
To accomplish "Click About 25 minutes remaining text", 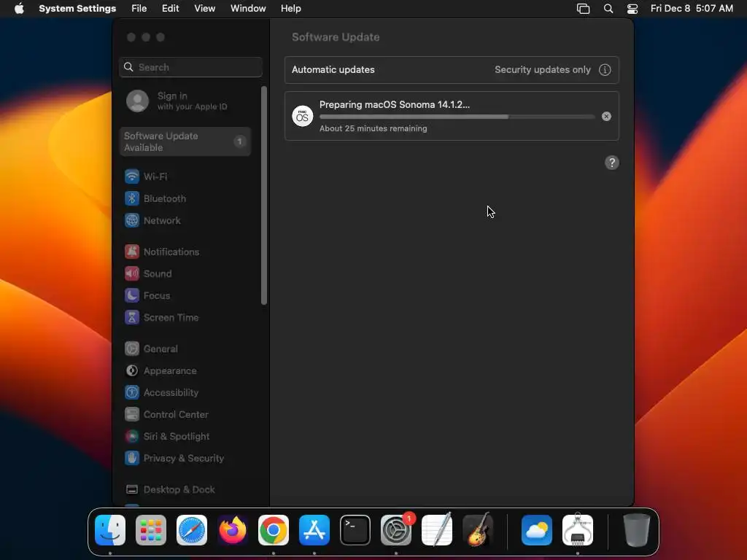I will coord(373,128).
